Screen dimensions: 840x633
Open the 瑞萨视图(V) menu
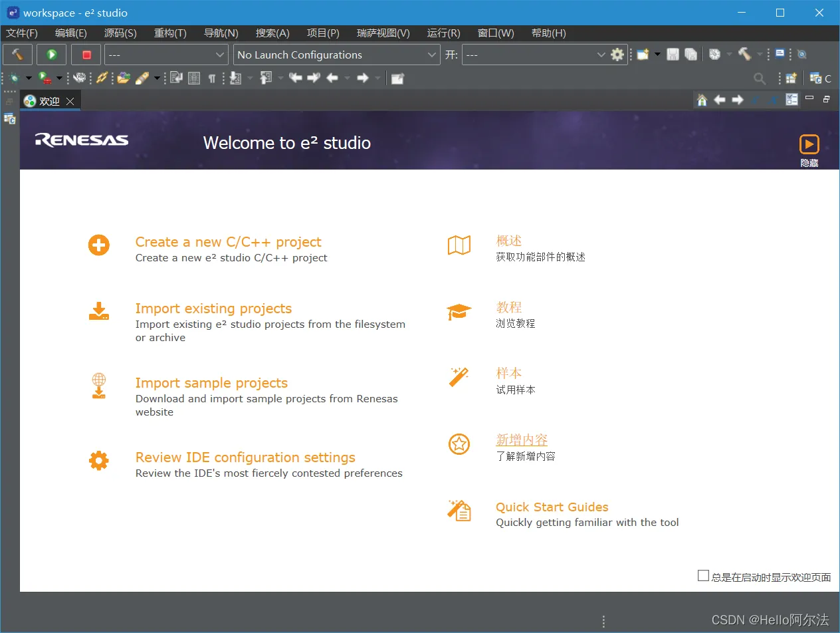pyautogui.click(x=383, y=33)
